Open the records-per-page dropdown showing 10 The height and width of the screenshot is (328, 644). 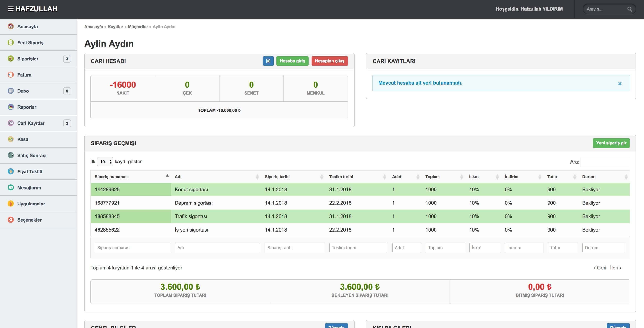click(105, 162)
